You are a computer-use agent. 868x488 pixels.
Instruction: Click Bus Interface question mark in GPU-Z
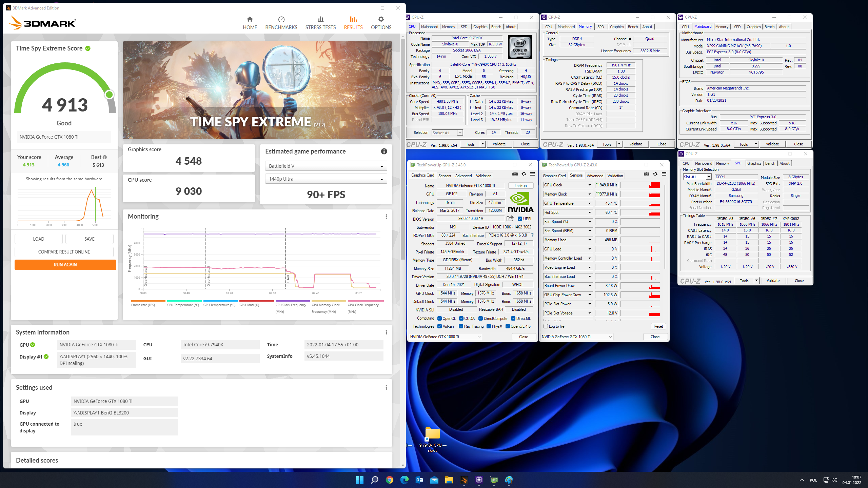tap(532, 235)
